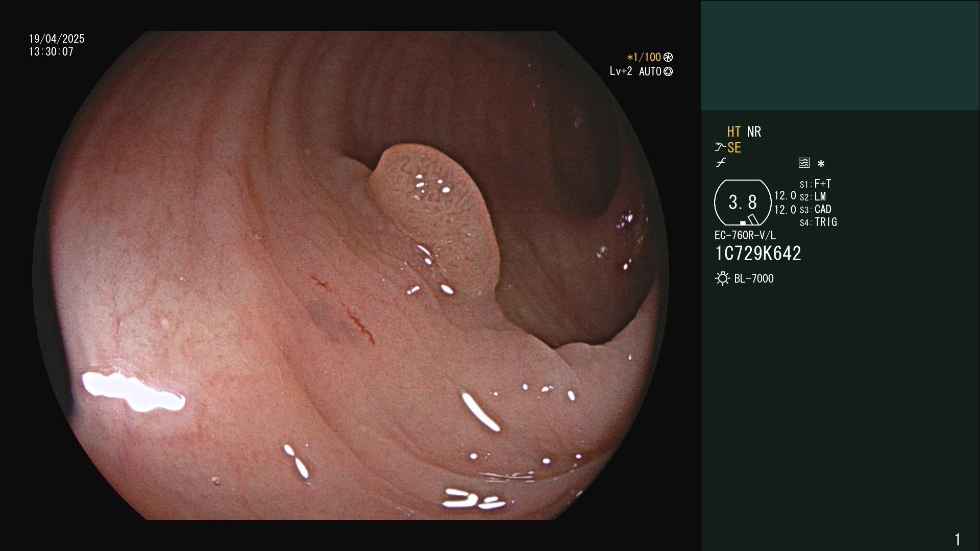This screenshot has height=551, width=980.
Task: Click the AUTO iris mode text
Action: click(650, 72)
